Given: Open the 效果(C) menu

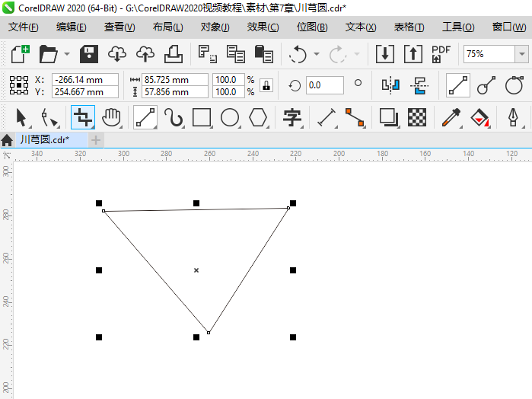Looking at the screenshot, I should [263, 27].
